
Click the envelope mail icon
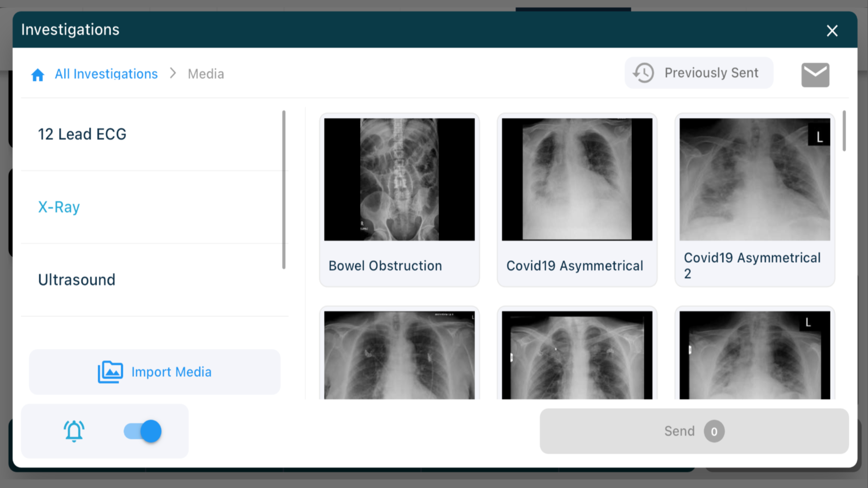pos(815,75)
